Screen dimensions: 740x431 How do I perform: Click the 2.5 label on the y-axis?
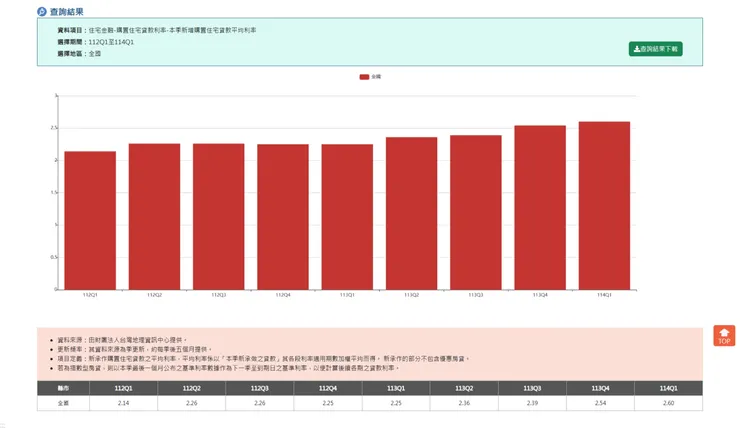click(54, 128)
